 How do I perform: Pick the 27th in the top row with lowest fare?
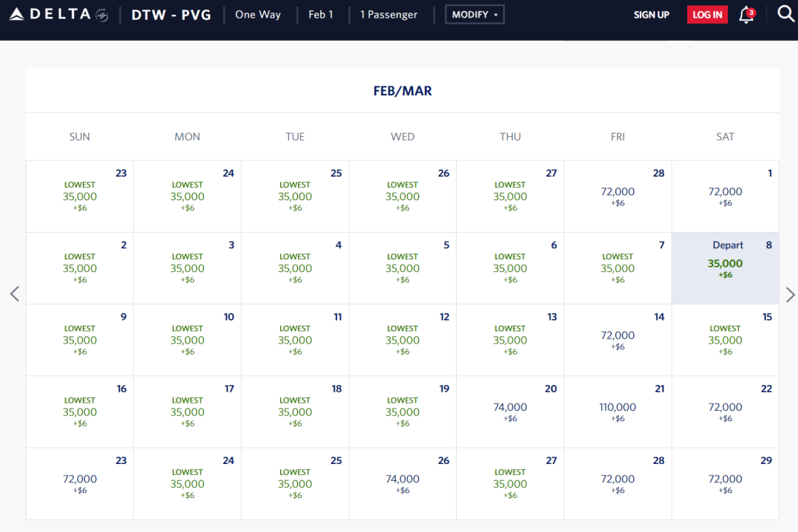(x=510, y=197)
